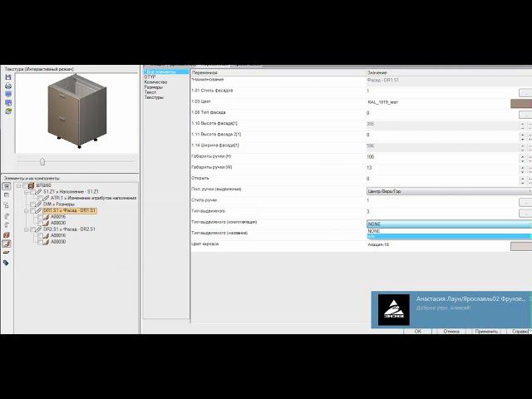This screenshot has width=532, height=399.
Task: Select Текст category
Action: (150, 92)
